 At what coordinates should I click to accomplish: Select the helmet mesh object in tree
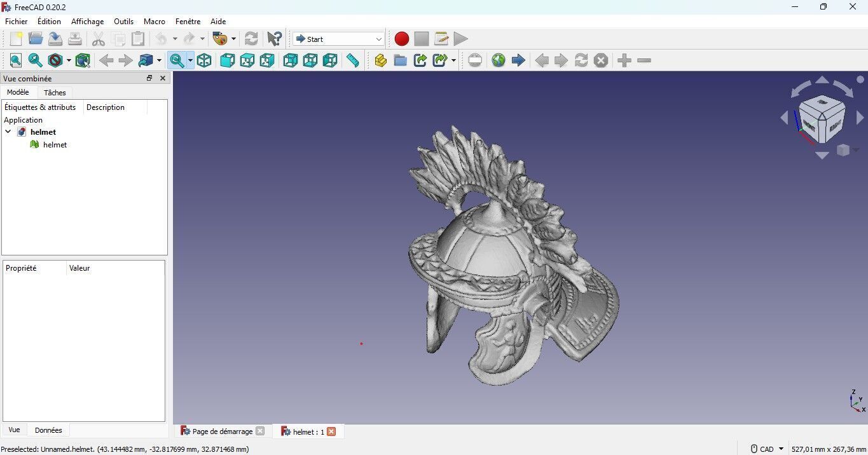[55, 145]
